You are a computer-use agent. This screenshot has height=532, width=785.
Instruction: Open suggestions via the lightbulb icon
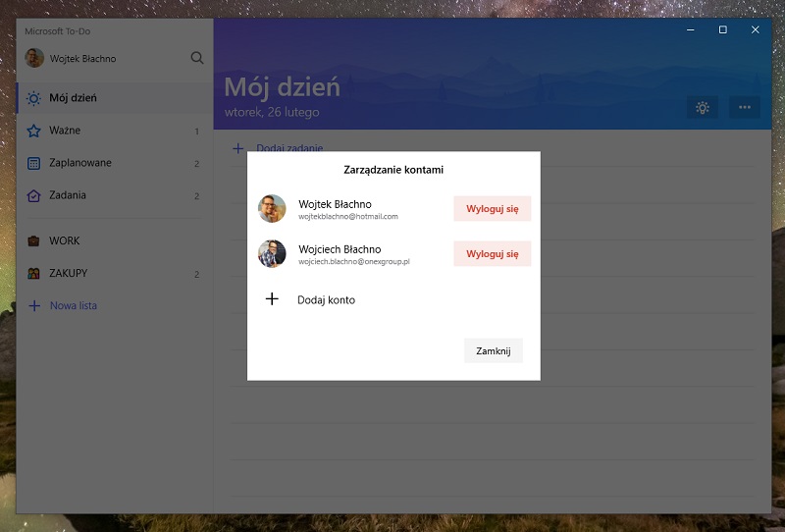click(703, 108)
